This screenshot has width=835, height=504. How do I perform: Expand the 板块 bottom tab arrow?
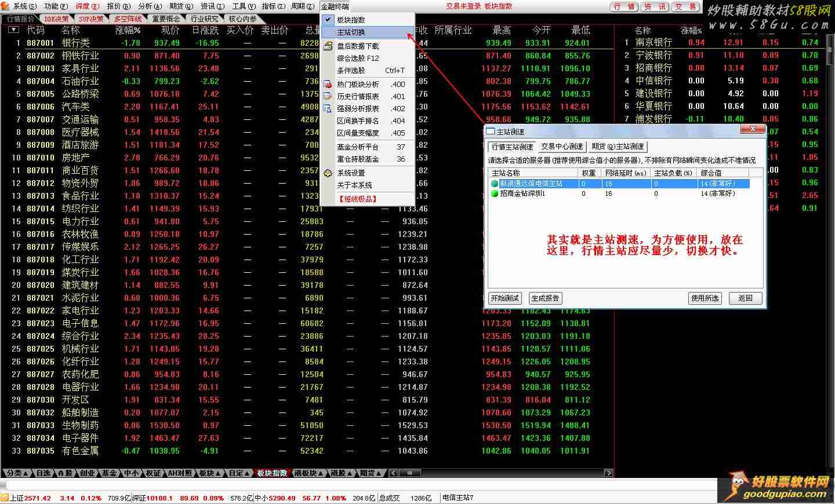pyautogui.click(x=217, y=473)
